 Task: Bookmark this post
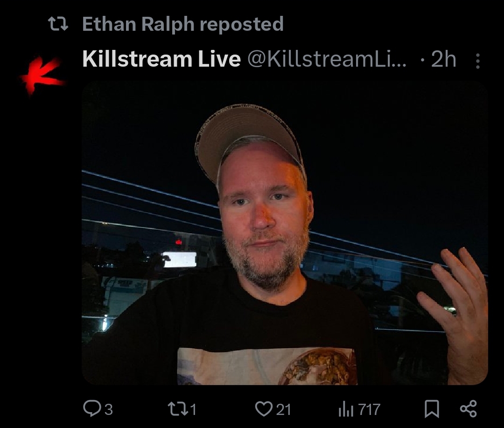[432, 409]
